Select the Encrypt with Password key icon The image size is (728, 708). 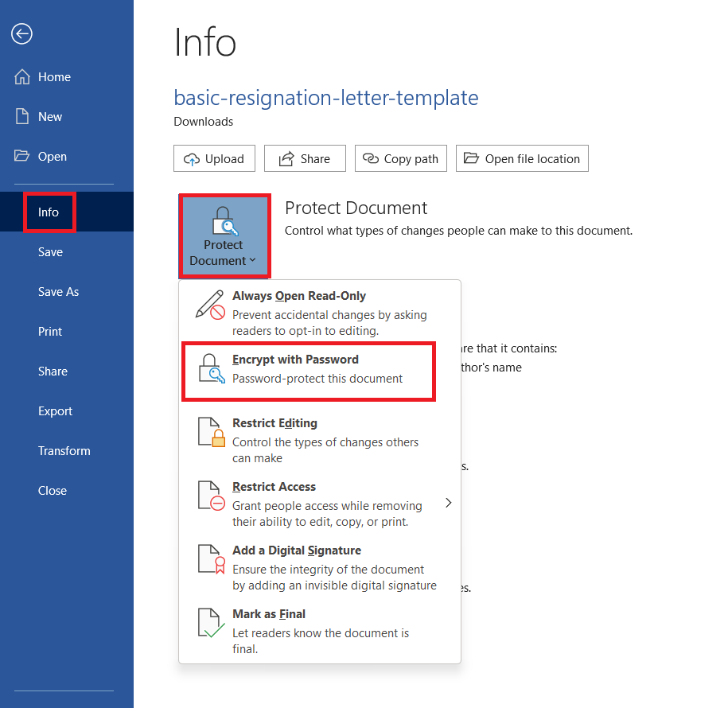[210, 368]
